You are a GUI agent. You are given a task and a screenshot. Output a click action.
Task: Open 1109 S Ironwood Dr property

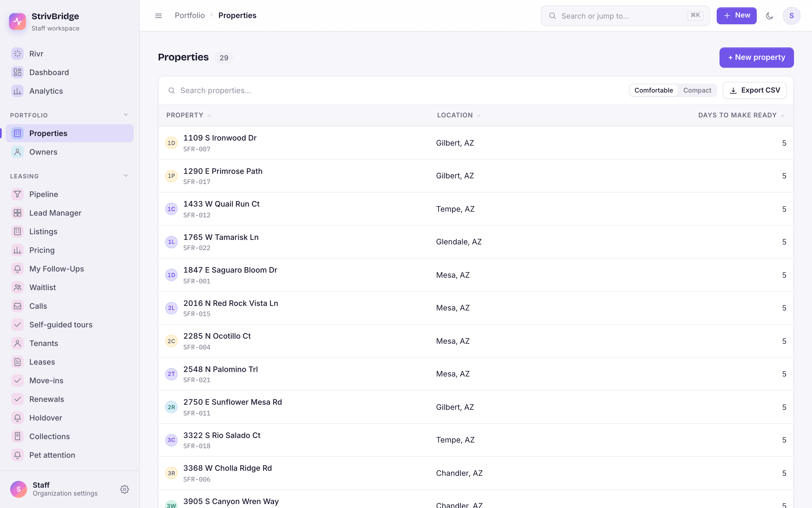(x=476, y=143)
